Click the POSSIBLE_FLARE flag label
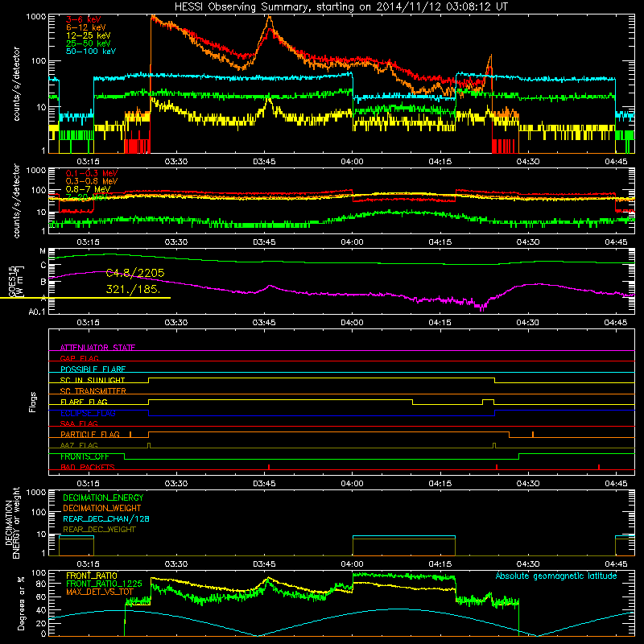This screenshot has height=644, width=644. (x=93, y=369)
